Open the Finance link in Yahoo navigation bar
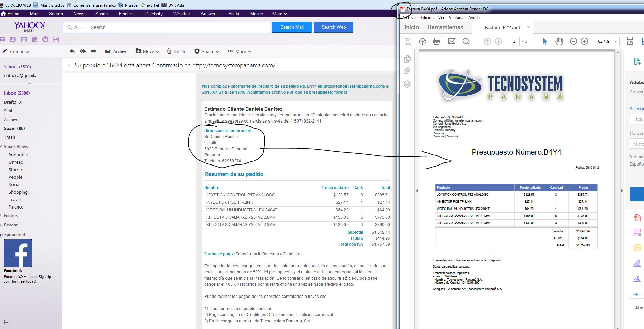 pos(127,14)
